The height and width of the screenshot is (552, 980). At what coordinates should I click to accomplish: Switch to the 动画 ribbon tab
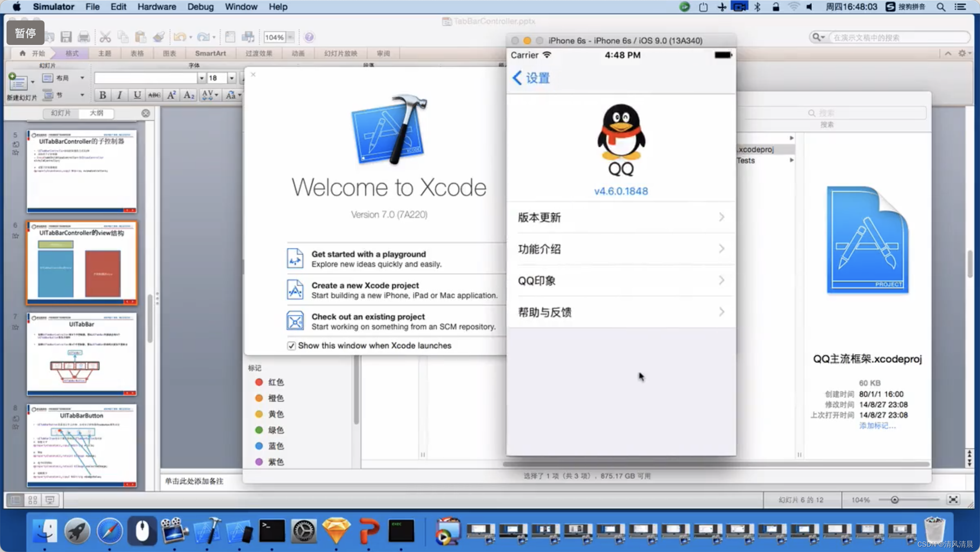point(298,53)
